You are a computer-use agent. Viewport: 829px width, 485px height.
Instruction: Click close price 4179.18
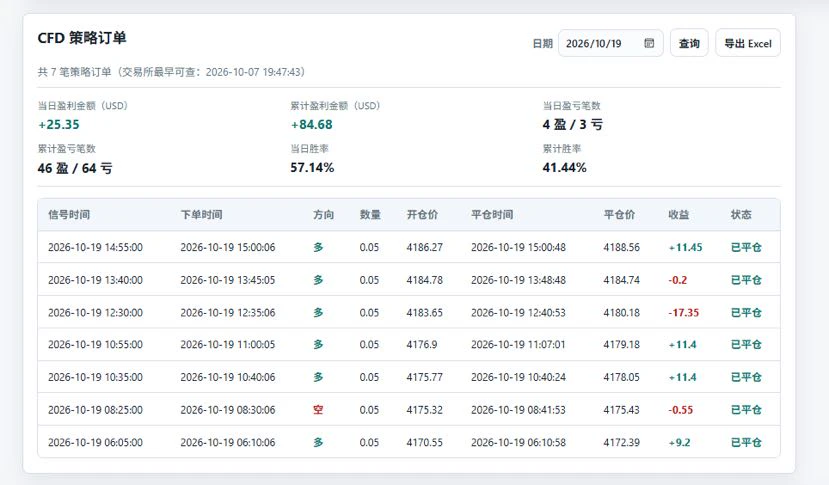(622, 345)
